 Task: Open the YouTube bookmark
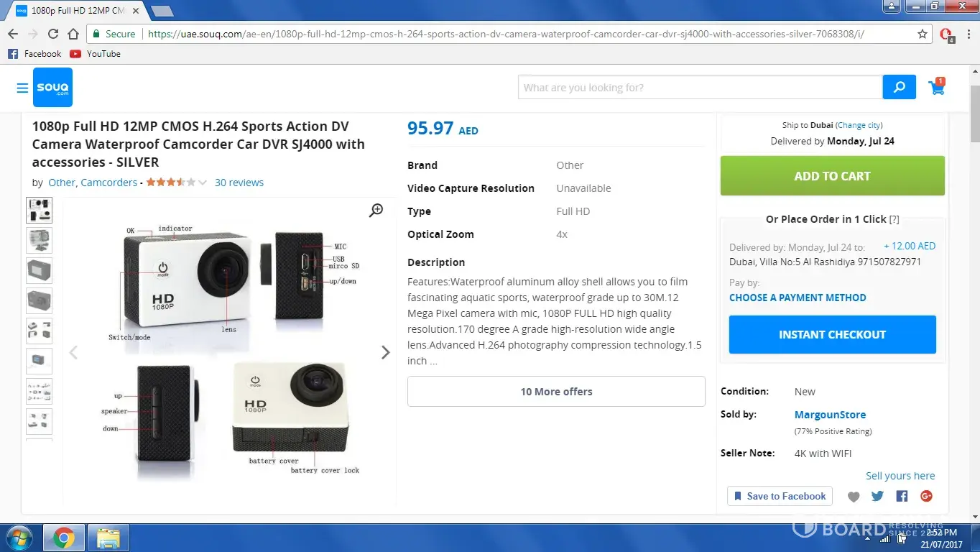click(96, 54)
